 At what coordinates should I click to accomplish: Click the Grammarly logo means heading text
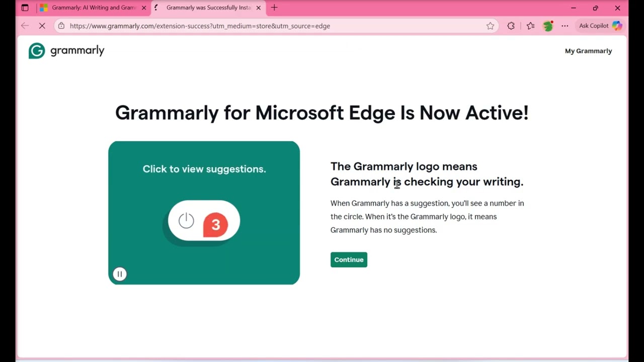coord(427,174)
